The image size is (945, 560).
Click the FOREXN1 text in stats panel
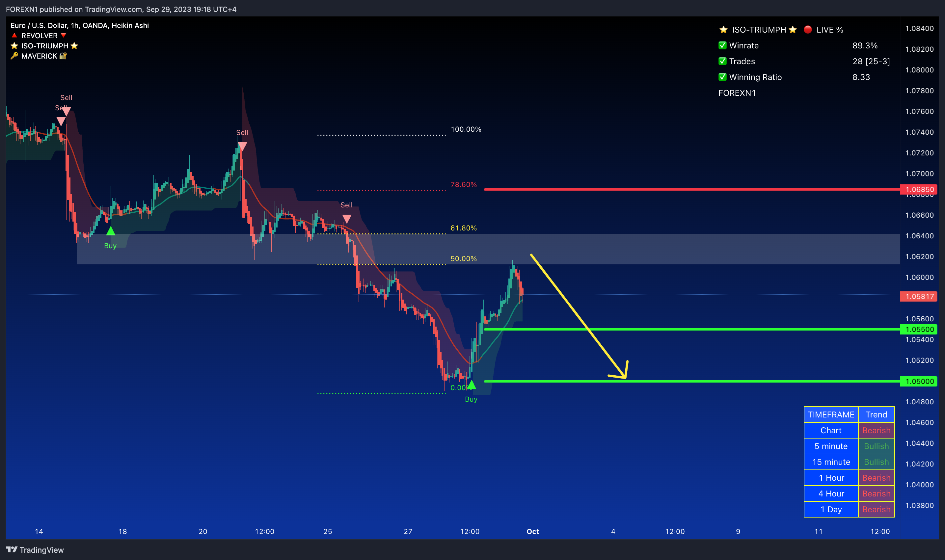pos(737,93)
